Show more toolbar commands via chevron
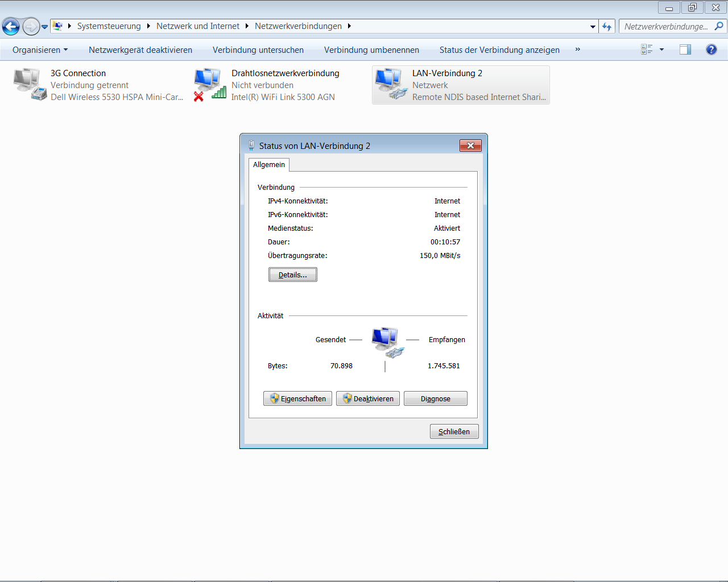 tap(577, 49)
